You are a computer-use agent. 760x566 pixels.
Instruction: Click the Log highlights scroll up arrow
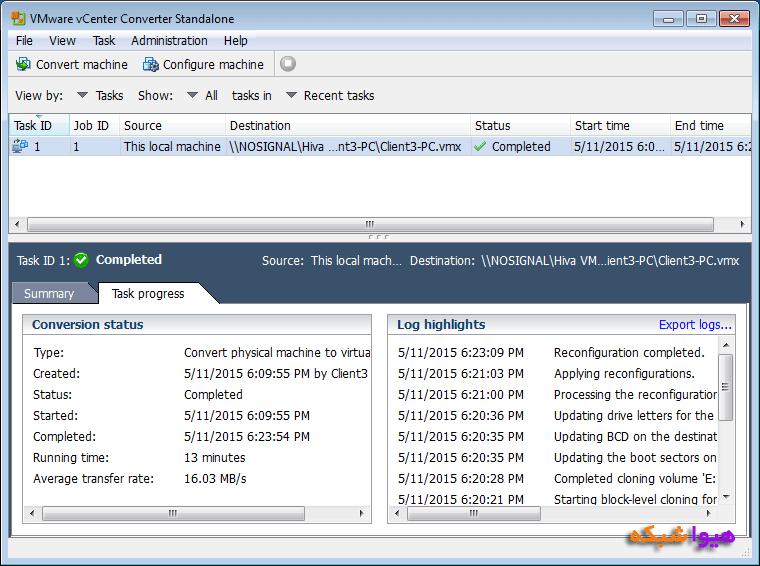[726, 345]
